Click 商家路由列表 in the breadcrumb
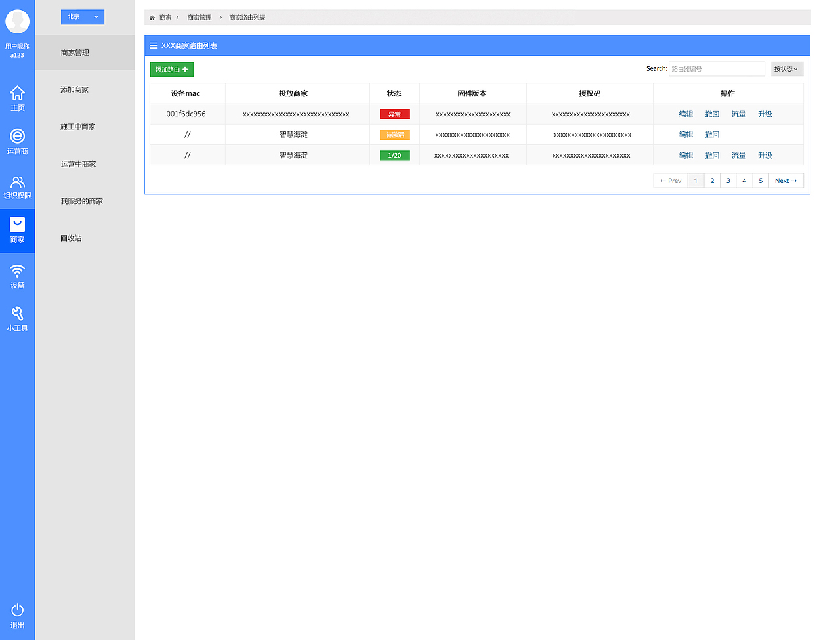Viewport: 840px width, 640px height. pos(247,18)
